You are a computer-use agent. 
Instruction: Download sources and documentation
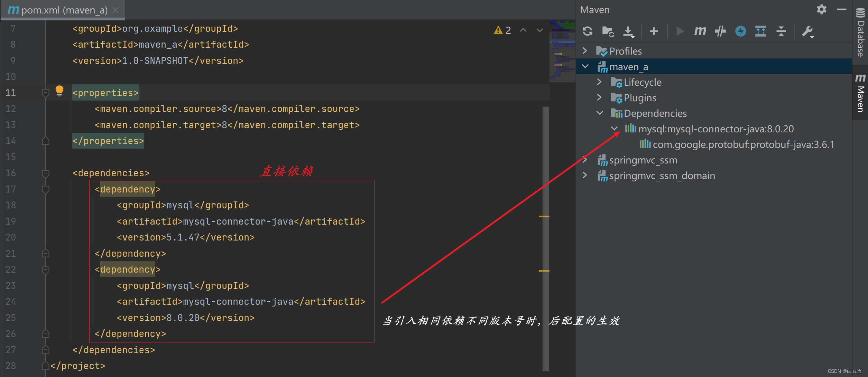point(629,31)
